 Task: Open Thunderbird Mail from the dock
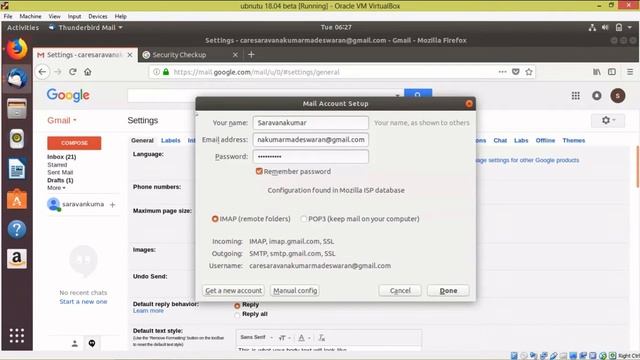[17, 79]
